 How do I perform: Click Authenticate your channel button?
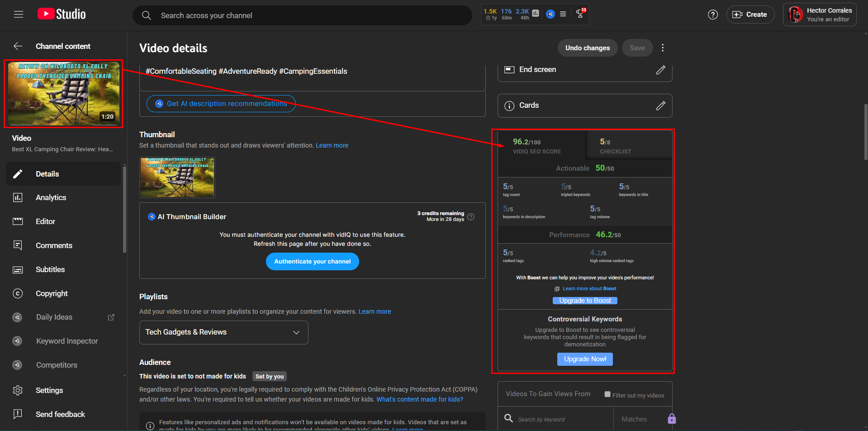313,262
